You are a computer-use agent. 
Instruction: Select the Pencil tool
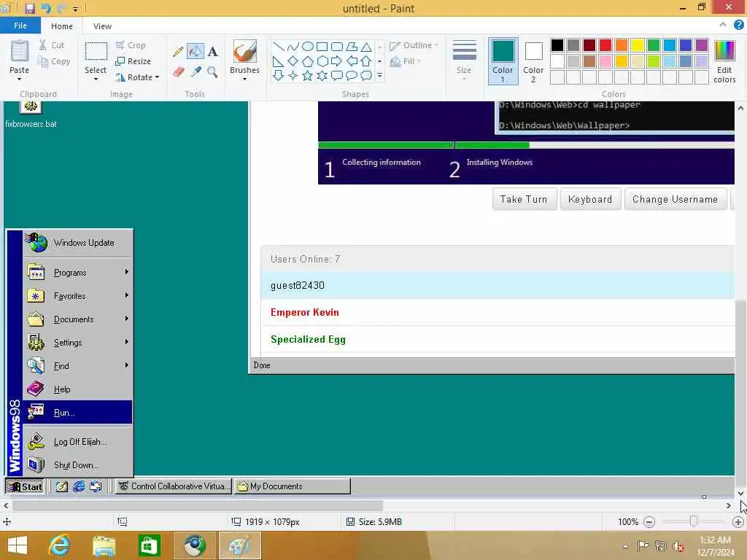click(178, 51)
